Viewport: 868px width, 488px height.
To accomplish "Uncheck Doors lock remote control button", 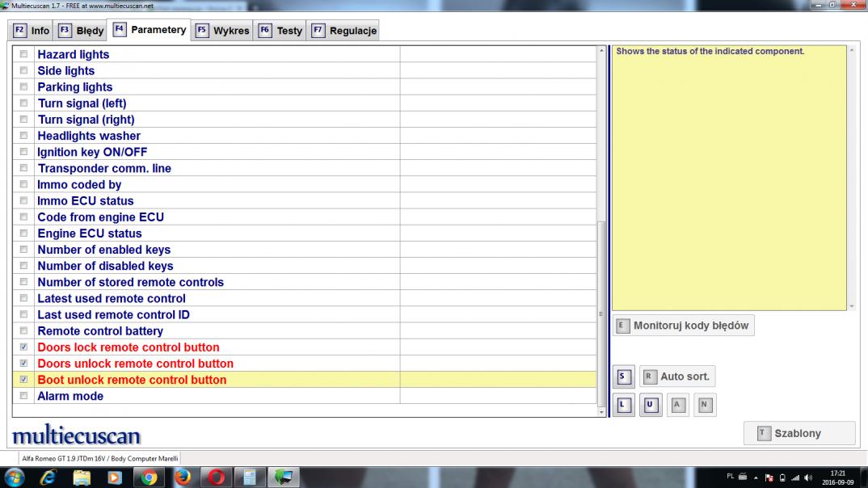I will (x=23, y=347).
